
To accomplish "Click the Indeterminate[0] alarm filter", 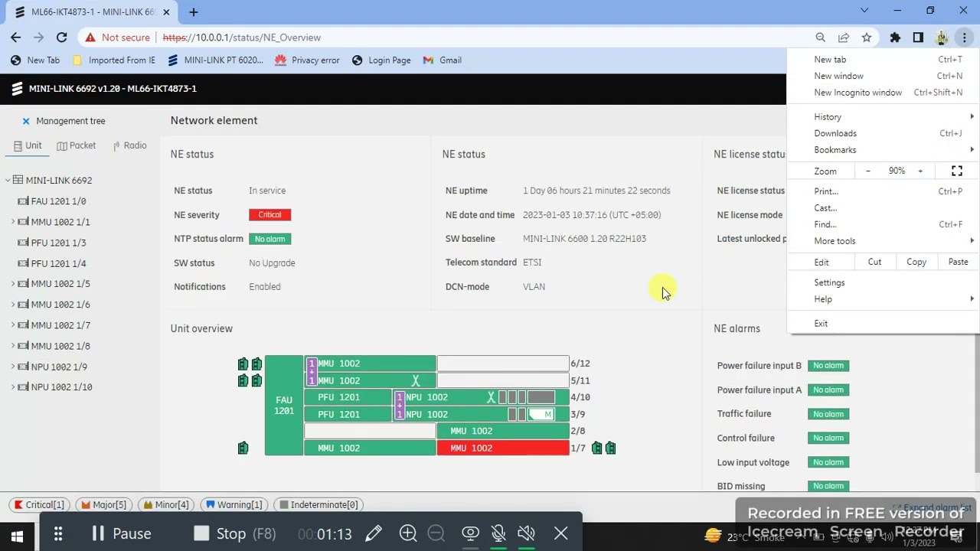I will pyautogui.click(x=318, y=505).
